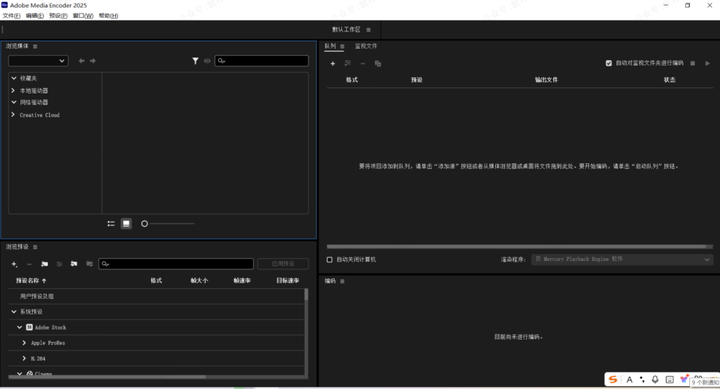Click the back arrow in Media Browser

click(x=81, y=61)
